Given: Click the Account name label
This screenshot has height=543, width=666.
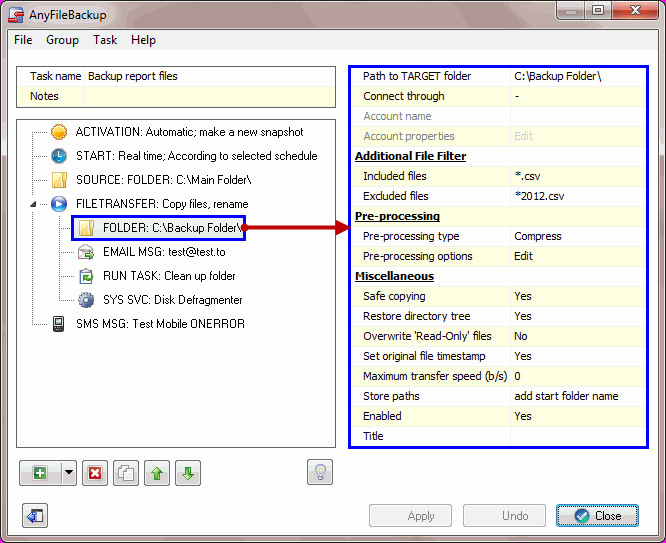Looking at the screenshot, I should pyautogui.click(x=397, y=116).
